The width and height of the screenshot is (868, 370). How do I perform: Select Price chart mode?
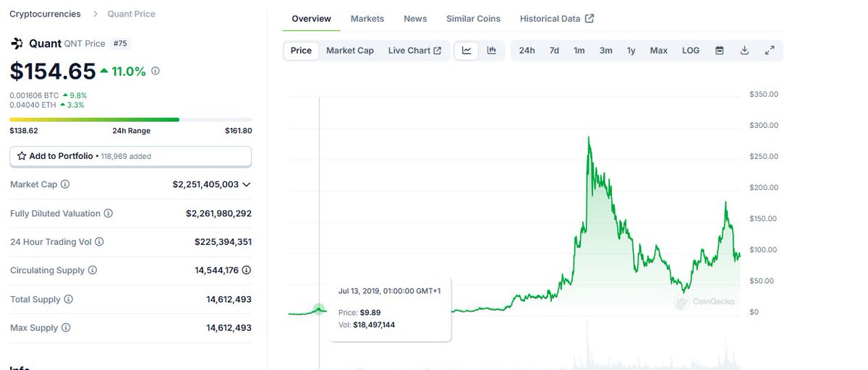click(x=301, y=51)
